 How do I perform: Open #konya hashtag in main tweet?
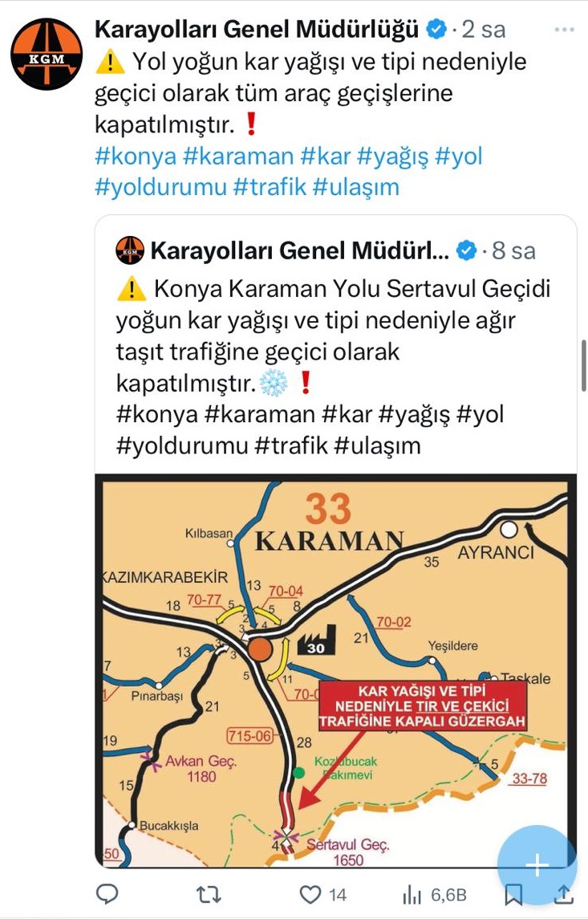coord(136,156)
